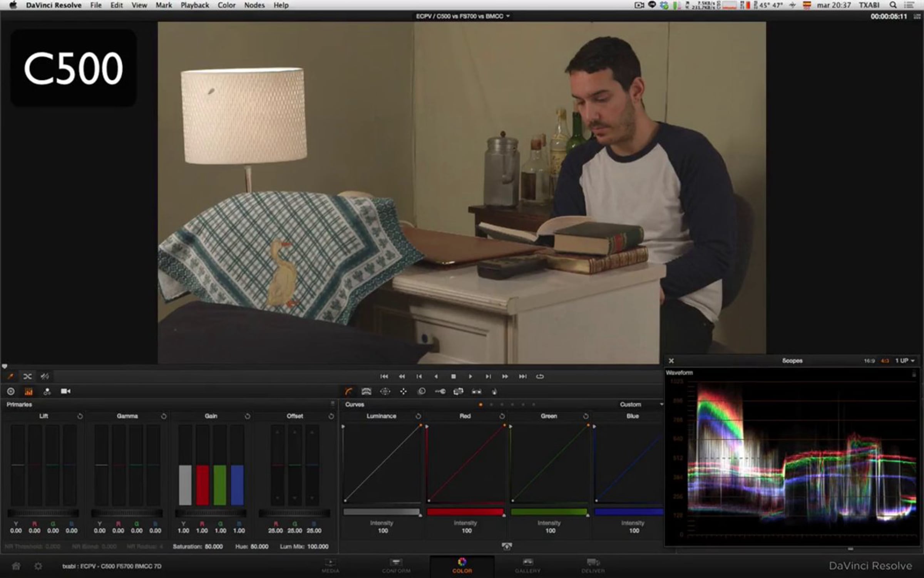Switch to the primaries bars palette icon

[x=28, y=391]
